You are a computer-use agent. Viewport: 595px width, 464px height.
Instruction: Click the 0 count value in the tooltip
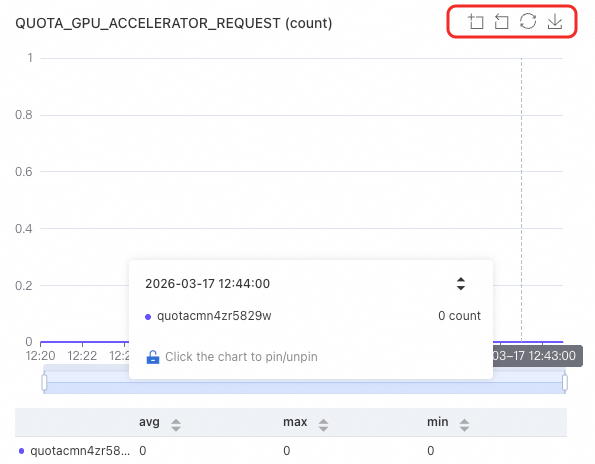coord(459,316)
